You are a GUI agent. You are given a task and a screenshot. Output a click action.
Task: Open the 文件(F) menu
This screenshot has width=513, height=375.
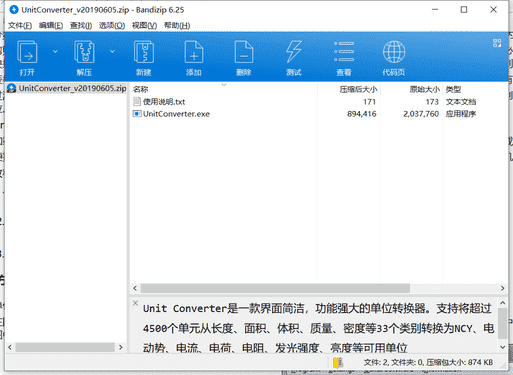(x=20, y=26)
